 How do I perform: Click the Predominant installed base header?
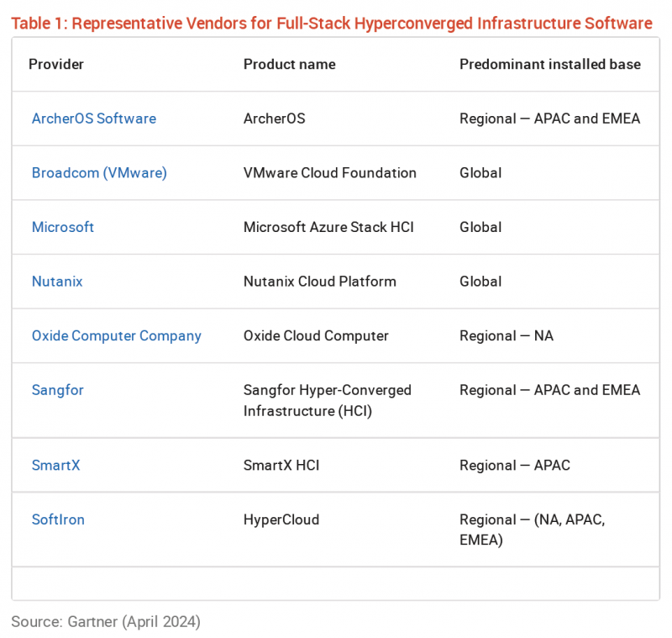(x=549, y=65)
